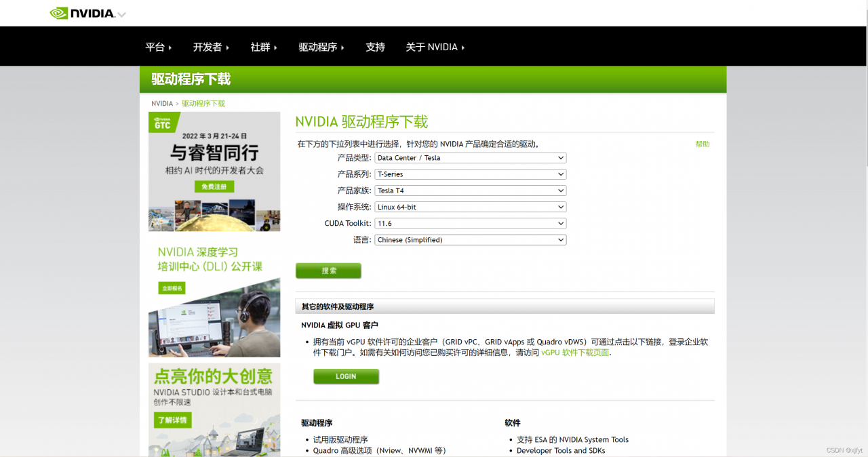This screenshot has width=868, height=457.
Task: Click the green 搜索 button
Action: click(329, 271)
